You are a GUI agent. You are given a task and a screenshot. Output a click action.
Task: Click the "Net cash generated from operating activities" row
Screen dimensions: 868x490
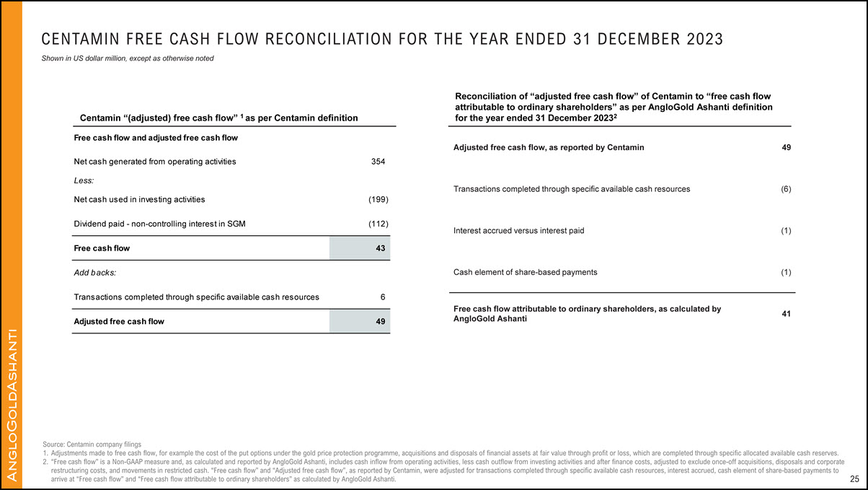155,162
